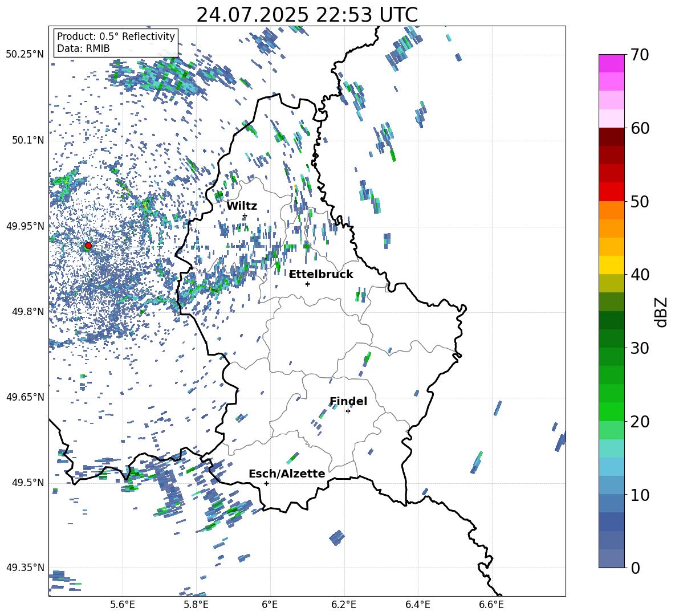Click the 6.2°E longitude label
The width and height of the screenshot is (675, 616).
pos(344,605)
